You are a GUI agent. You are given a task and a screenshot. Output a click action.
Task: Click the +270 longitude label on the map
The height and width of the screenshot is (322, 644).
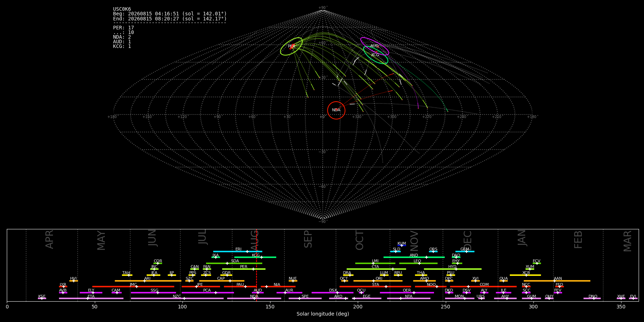[x=427, y=117]
